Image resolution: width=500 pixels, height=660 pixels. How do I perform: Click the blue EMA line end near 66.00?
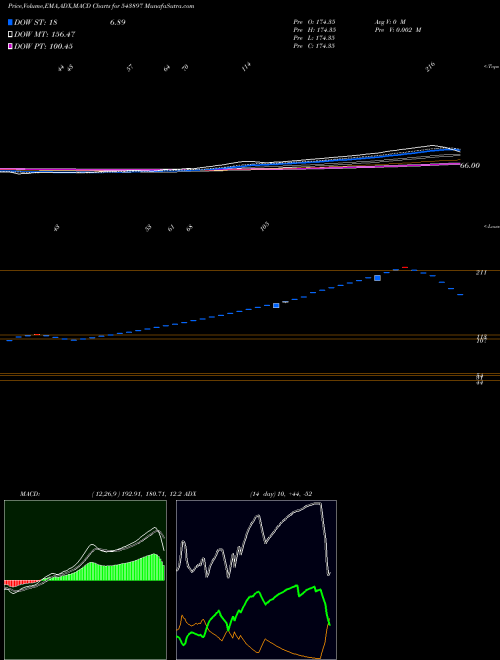pyautogui.click(x=457, y=150)
